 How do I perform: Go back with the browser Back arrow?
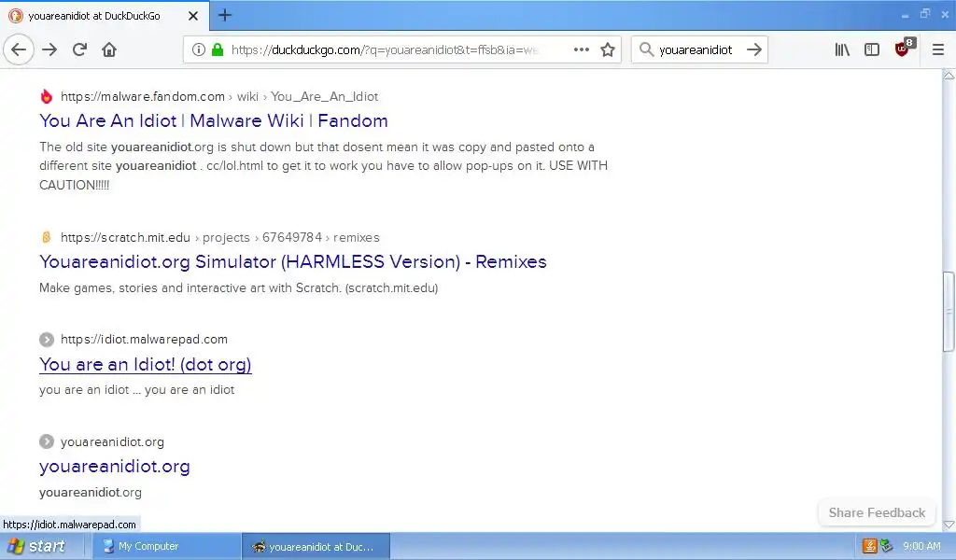[19, 49]
